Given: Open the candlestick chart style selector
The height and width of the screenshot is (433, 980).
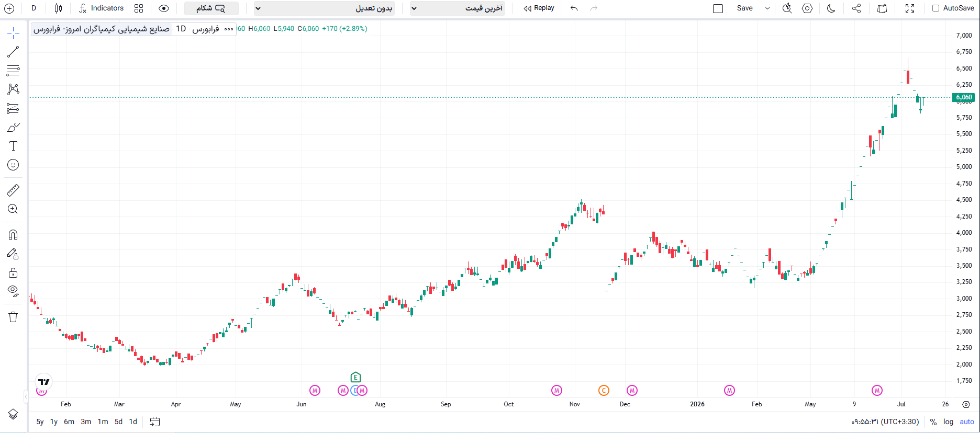Looking at the screenshot, I should point(58,8).
